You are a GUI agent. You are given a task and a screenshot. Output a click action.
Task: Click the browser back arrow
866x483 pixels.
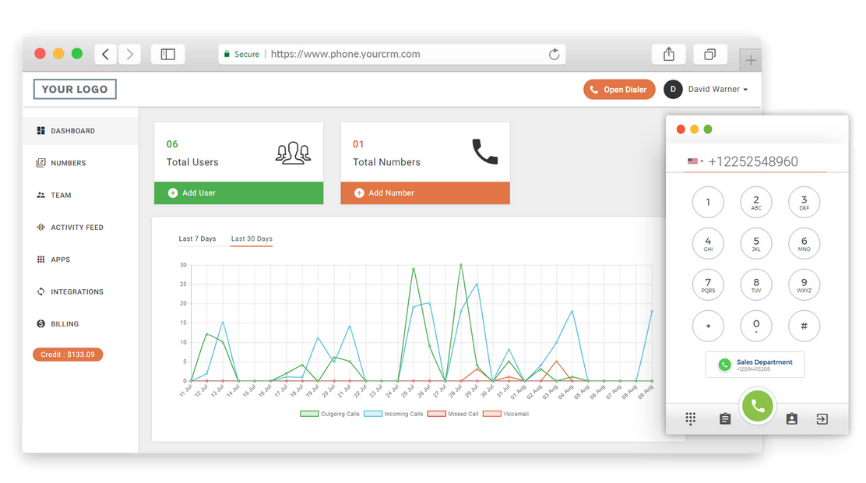105,54
